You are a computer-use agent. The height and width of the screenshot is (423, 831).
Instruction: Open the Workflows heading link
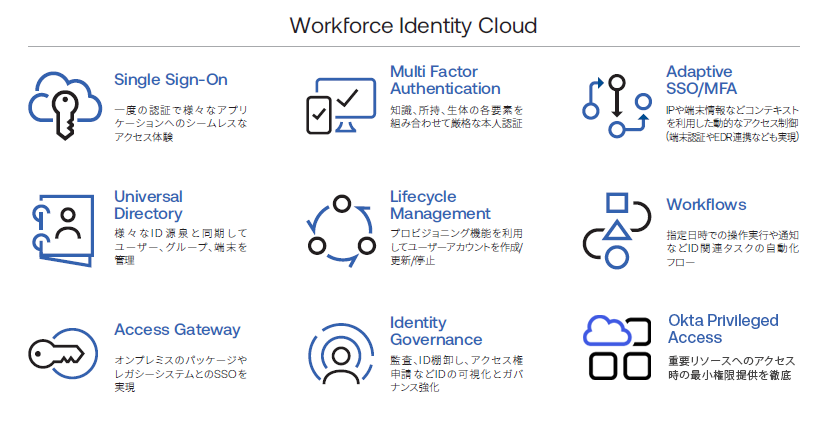pos(706,205)
